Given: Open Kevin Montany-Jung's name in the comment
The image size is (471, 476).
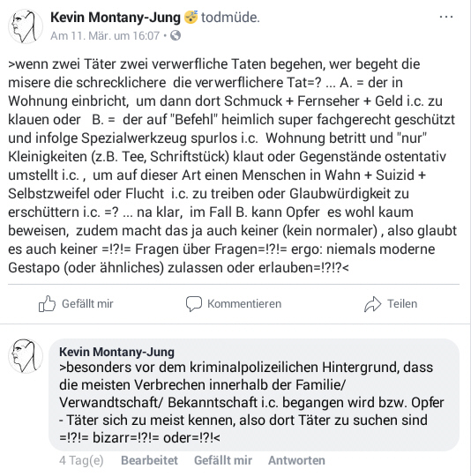Looking at the screenshot, I should tap(117, 352).
